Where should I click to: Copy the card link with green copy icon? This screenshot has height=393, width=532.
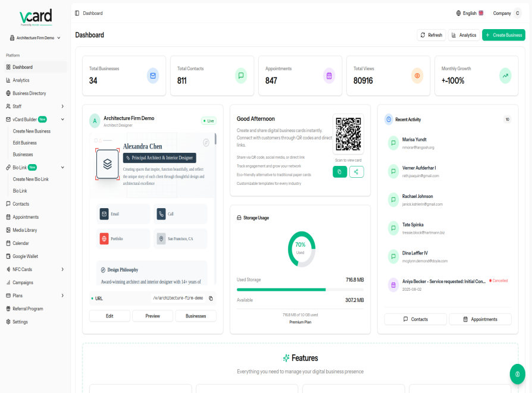340,172
